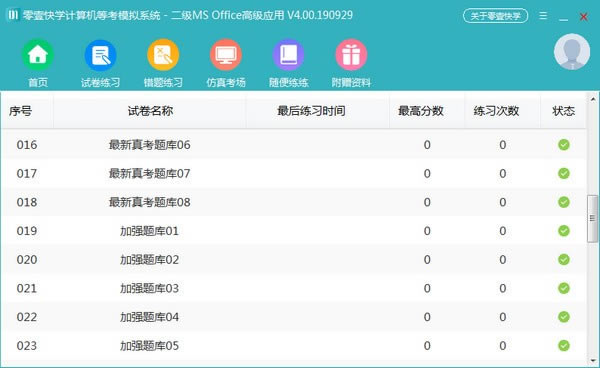The image size is (600, 368).
Task: Click 最高分数 value for 最新真考题库06
Action: [427, 145]
